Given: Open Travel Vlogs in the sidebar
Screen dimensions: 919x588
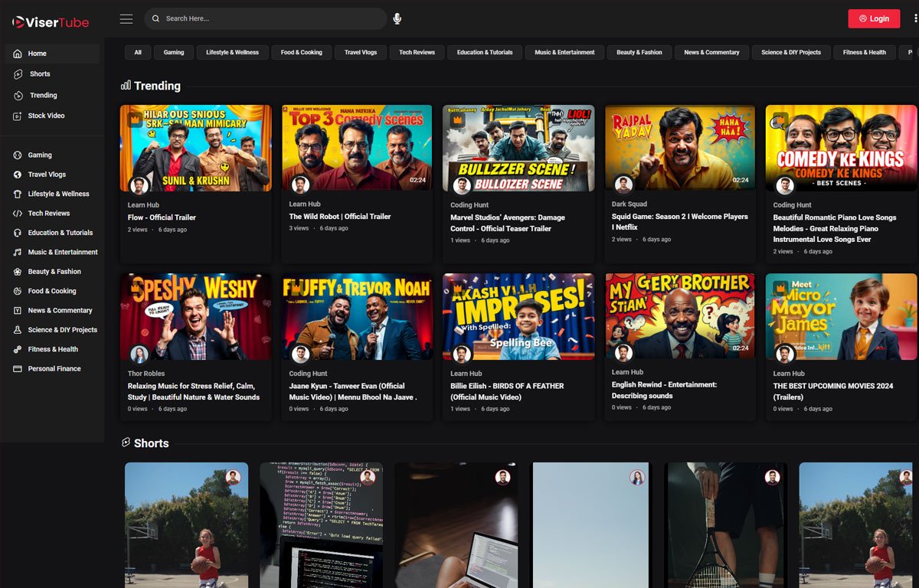Looking at the screenshot, I should click(x=47, y=175).
